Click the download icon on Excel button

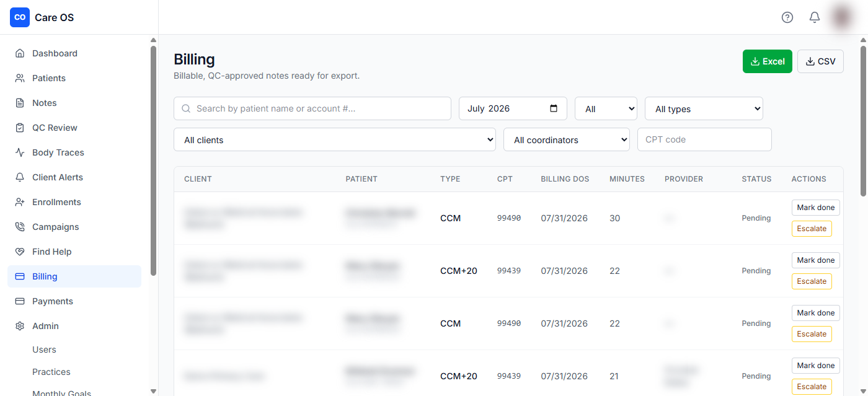(x=755, y=61)
